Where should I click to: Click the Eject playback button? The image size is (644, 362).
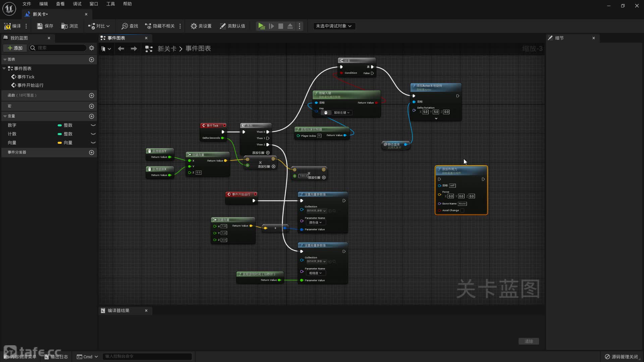click(290, 26)
